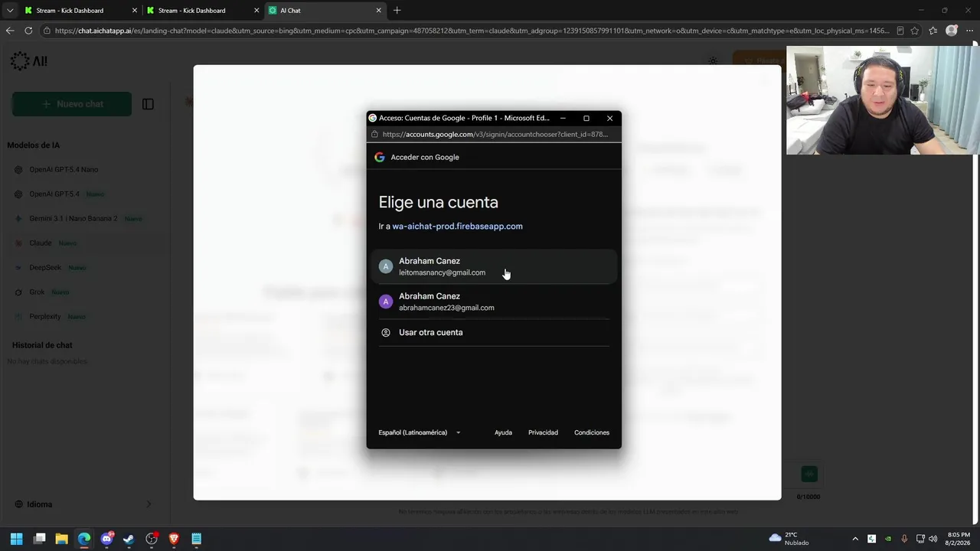Open the Edge settings and more menu

[970, 31]
